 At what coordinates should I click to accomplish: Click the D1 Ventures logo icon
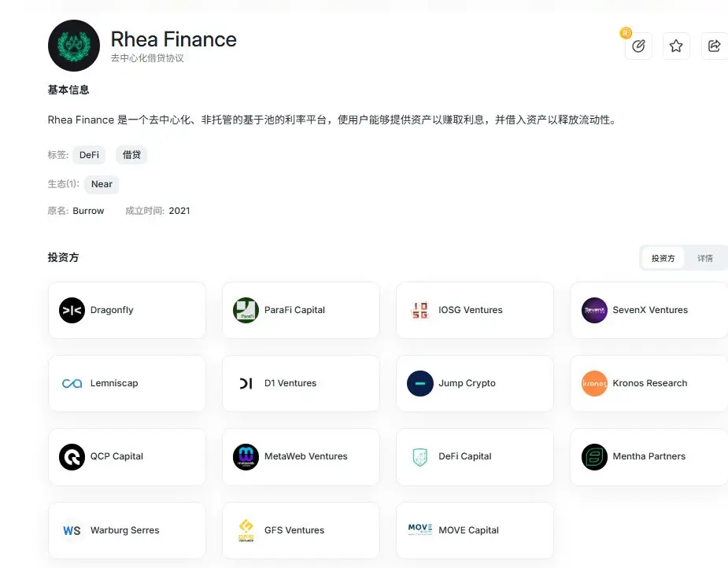click(246, 383)
